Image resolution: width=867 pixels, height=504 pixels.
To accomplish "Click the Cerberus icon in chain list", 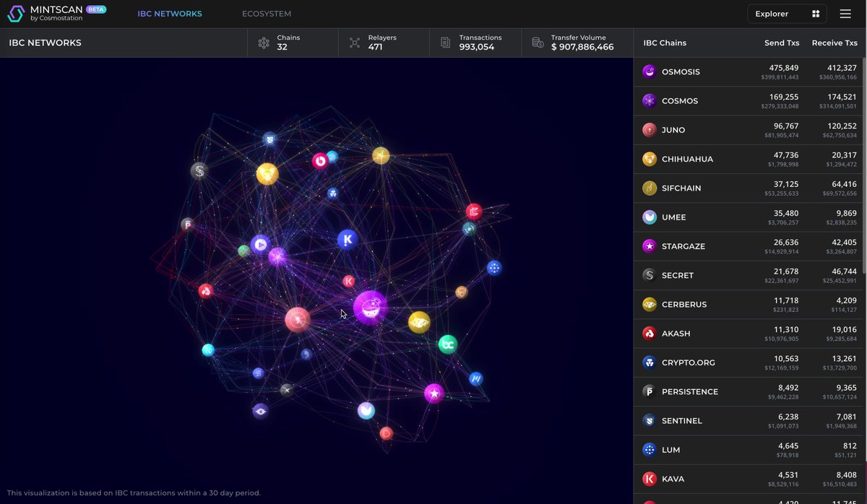I will (x=649, y=304).
